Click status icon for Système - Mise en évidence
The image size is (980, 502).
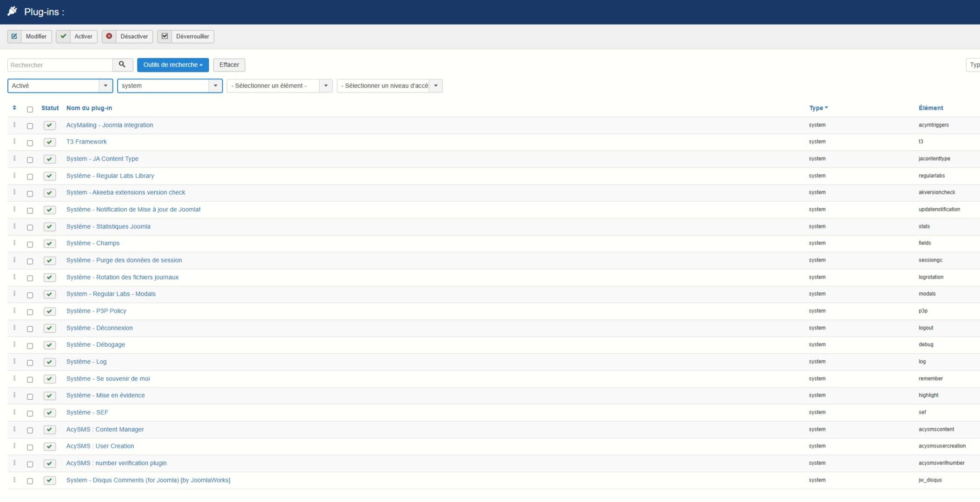(50, 396)
